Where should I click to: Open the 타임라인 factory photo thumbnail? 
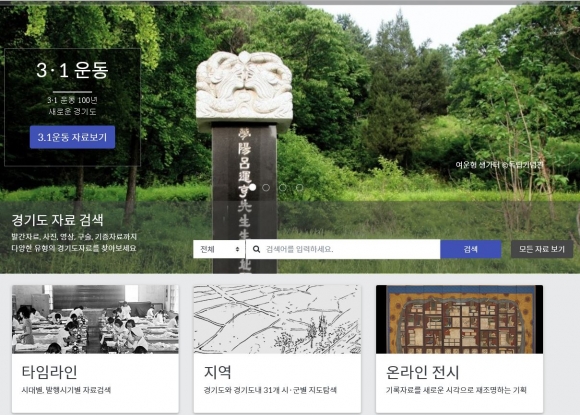[95, 319]
